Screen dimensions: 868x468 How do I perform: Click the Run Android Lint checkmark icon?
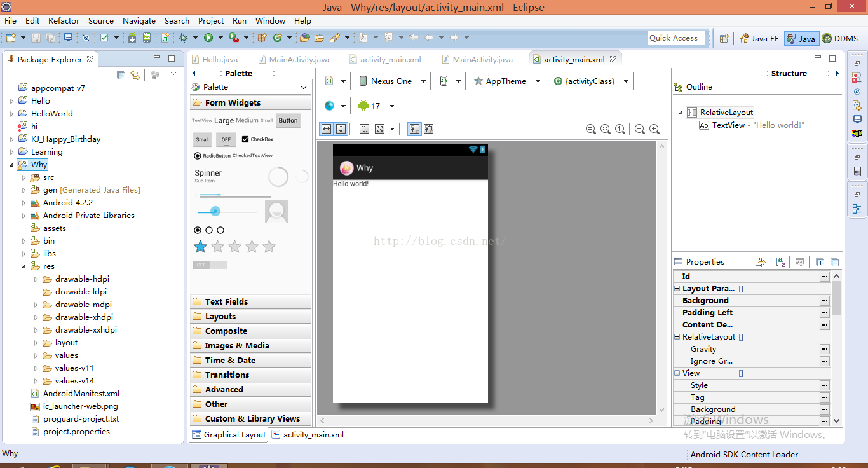104,38
